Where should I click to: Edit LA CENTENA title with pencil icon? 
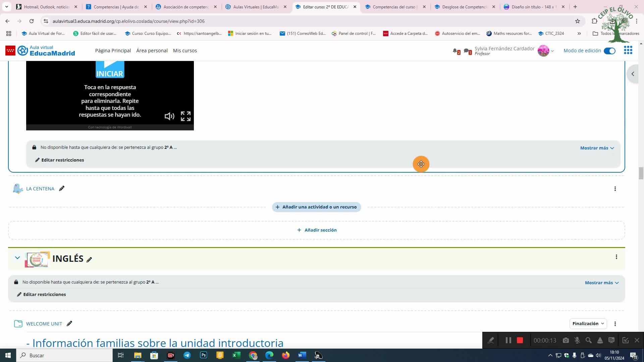62,188
